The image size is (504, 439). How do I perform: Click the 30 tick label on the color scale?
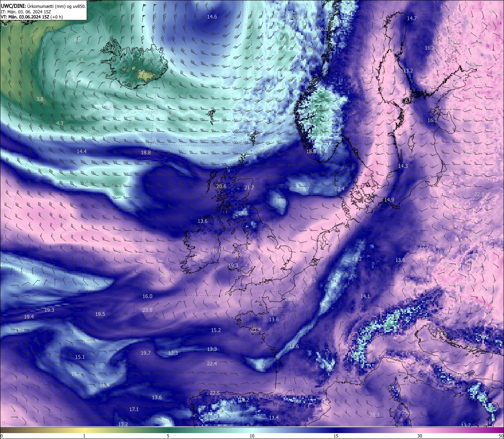point(420,436)
